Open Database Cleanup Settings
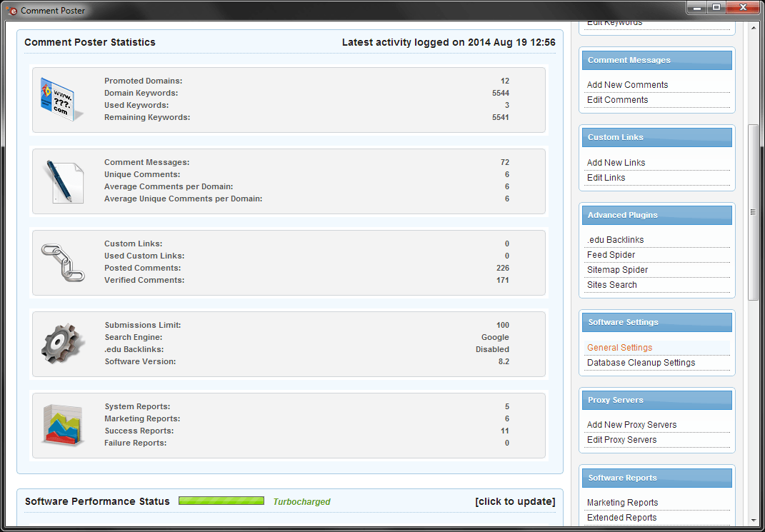Viewport: 765px width, 532px height. click(x=640, y=362)
